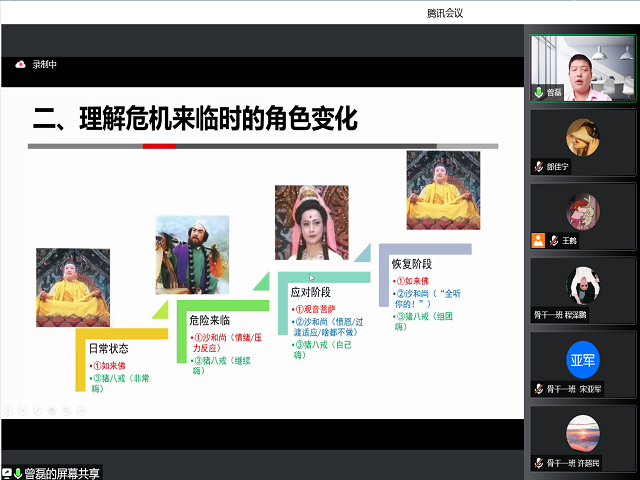Click the ③猪八戒（自己嗨）bullet
The height and width of the screenshot is (480, 640).
322,350
